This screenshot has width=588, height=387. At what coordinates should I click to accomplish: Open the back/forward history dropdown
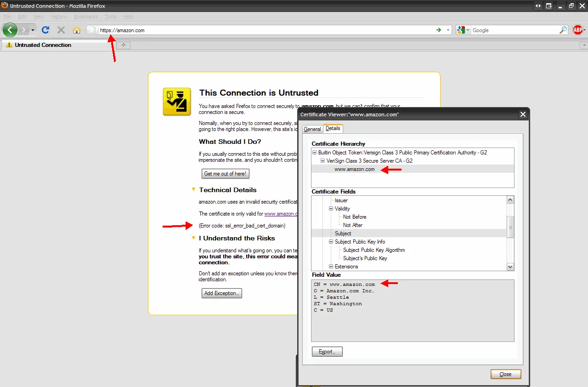33,30
